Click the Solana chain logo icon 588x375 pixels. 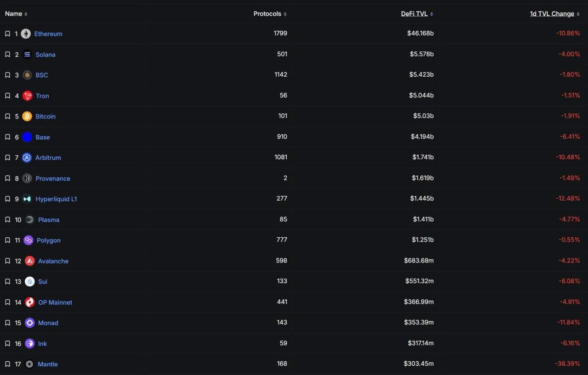(27, 55)
